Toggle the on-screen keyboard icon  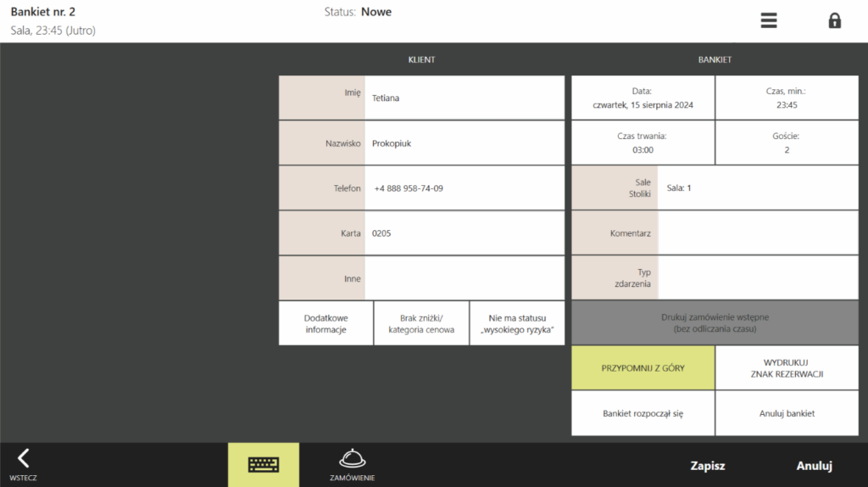(264, 464)
